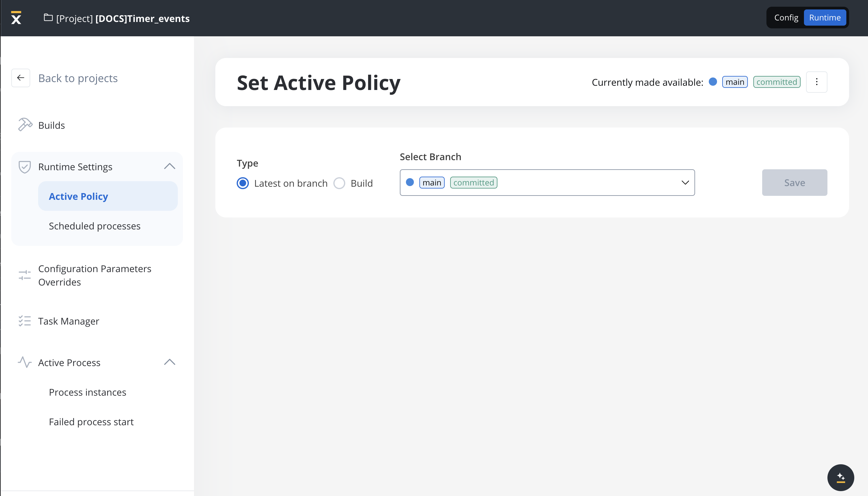Open Failed process start menu item
The image size is (868, 496).
point(91,422)
